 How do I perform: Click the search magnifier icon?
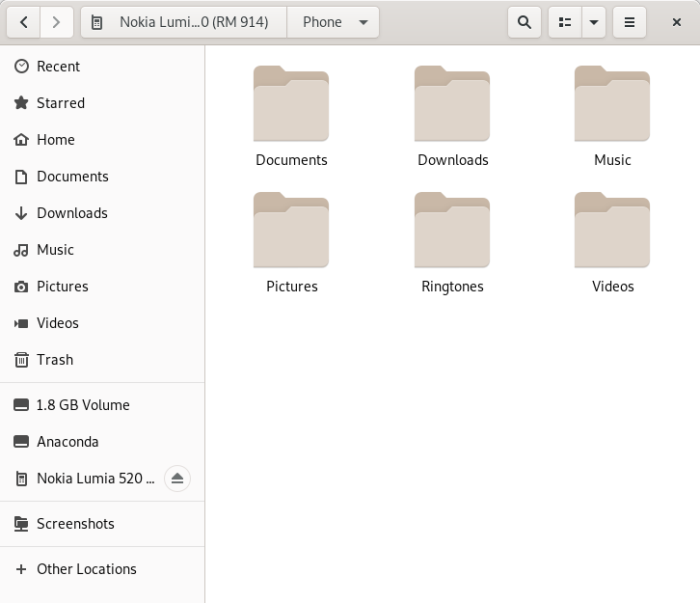point(525,22)
